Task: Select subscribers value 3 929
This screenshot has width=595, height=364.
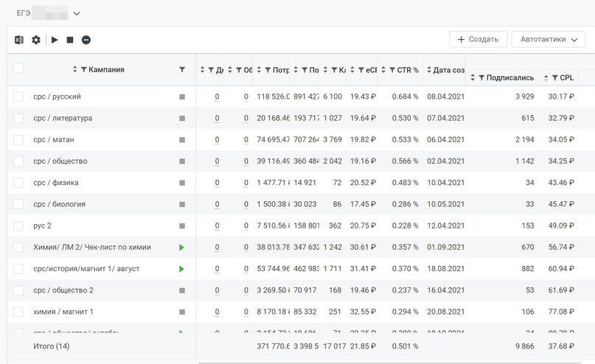Action: pos(524,97)
